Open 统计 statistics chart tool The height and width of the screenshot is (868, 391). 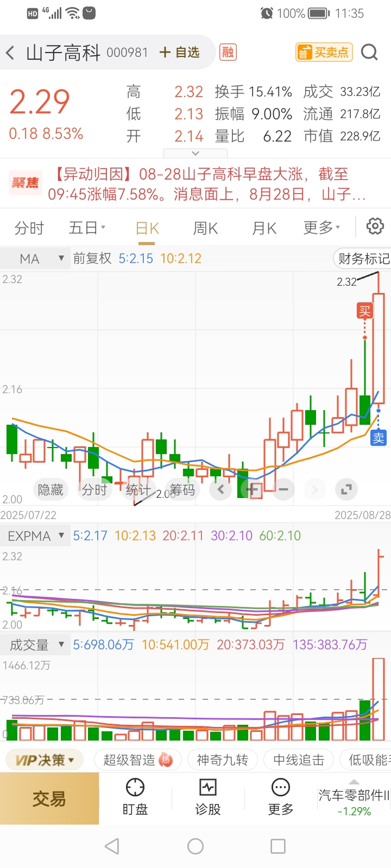tap(138, 490)
